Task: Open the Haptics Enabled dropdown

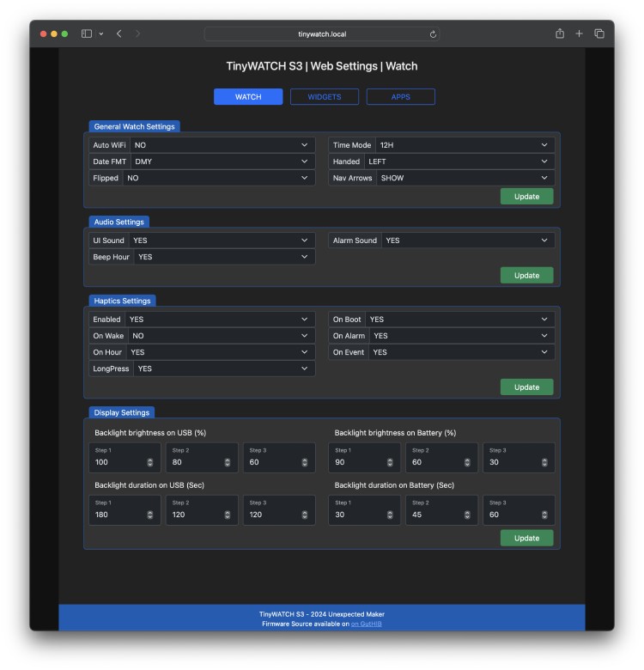Action: [220, 320]
